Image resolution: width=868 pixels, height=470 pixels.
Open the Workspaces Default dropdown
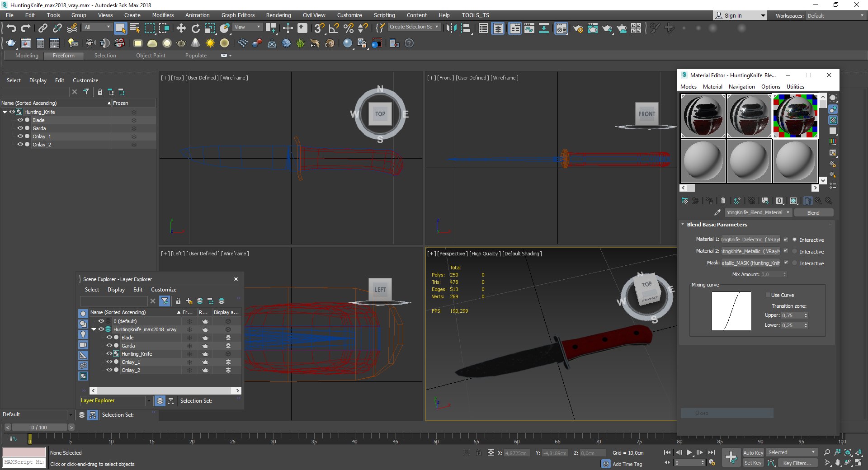[x=835, y=16]
